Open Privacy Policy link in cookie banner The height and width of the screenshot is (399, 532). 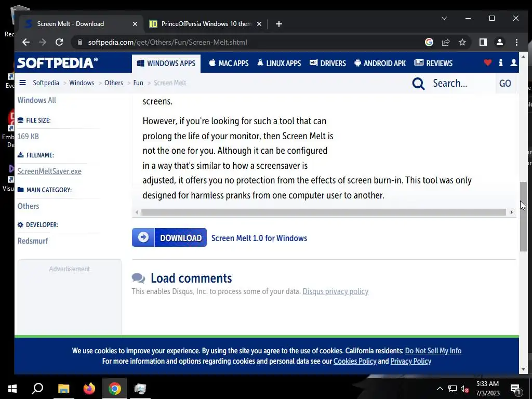[x=411, y=361]
